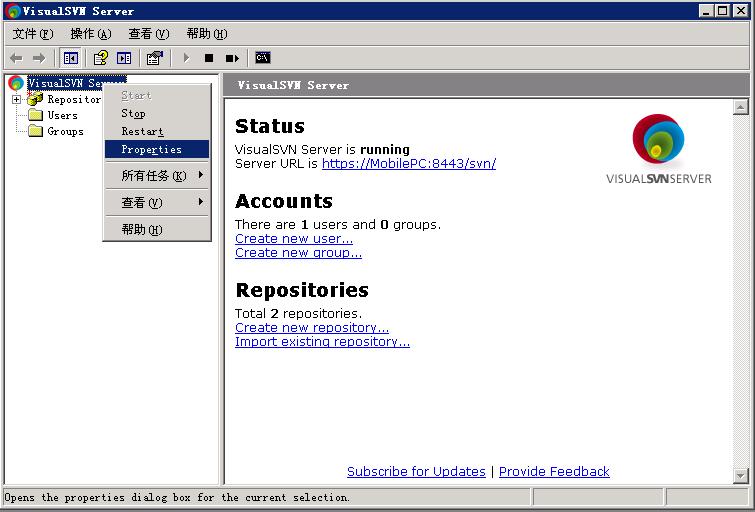This screenshot has width=755, height=512.
Task: Click the 'Total 2 repositories.' text
Action: click(x=298, y=314)
